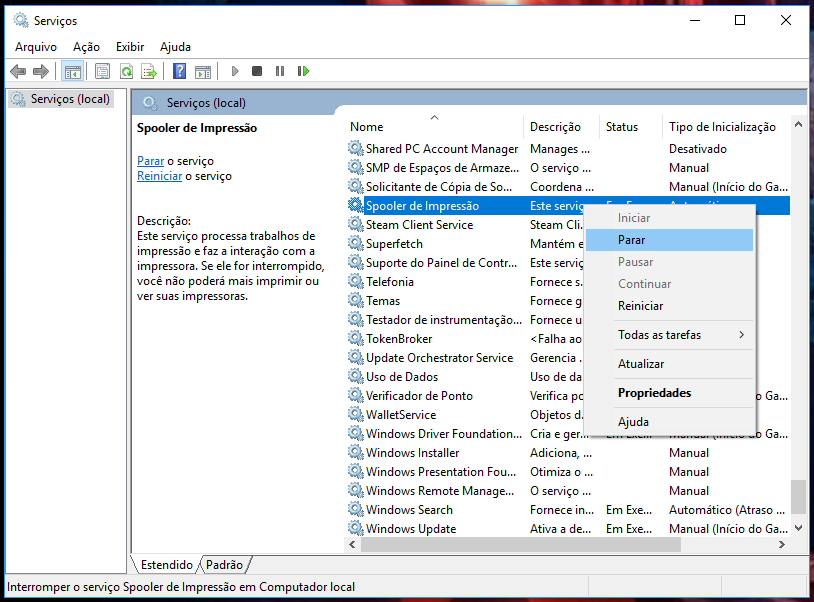The width and height of the screenshot is (814, 602).
Task: Select Parar in the context menu
Action: click(x=669, y=240)
